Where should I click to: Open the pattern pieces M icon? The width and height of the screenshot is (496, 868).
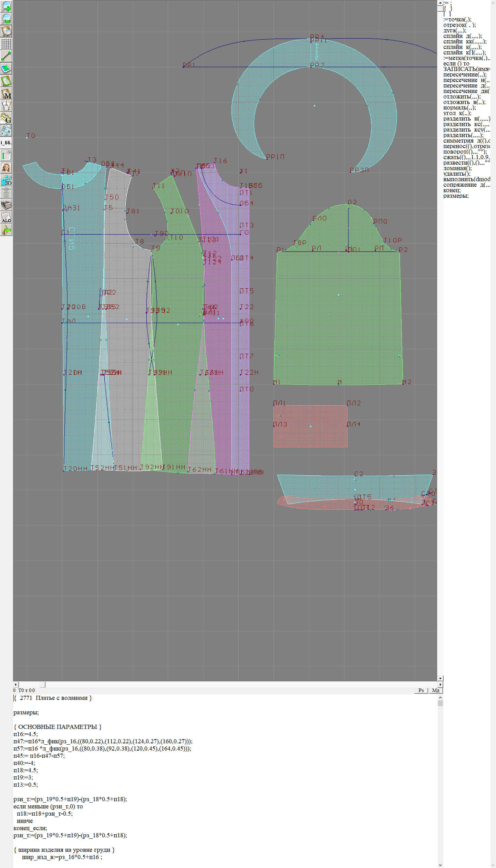click(6, 94)
